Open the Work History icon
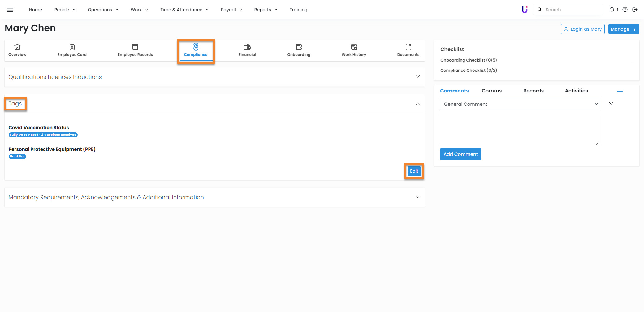This screenshot has width=644, height=312. [x=354, y=47]
